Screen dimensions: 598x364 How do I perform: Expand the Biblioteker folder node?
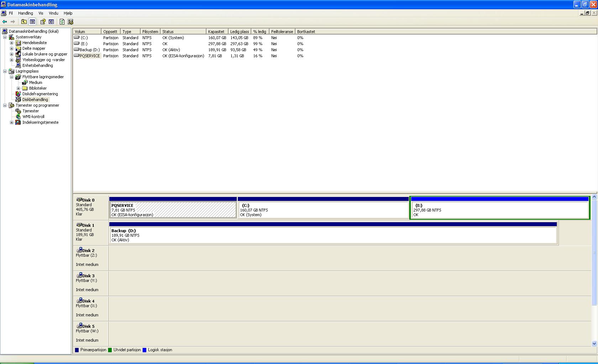point(18,88)
